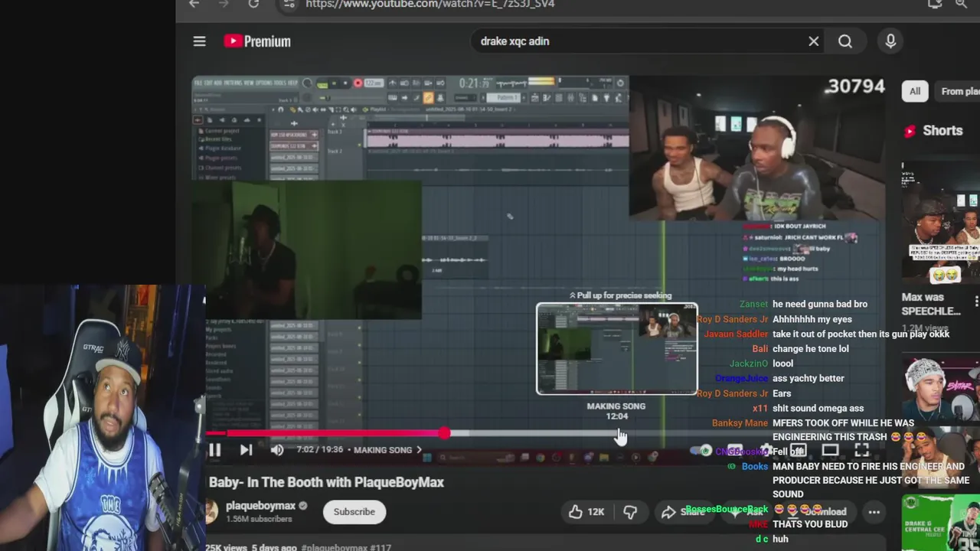Open browser zoom magnifier in address bar
Screen dimensions: 980x551
(x=962, y=4)
